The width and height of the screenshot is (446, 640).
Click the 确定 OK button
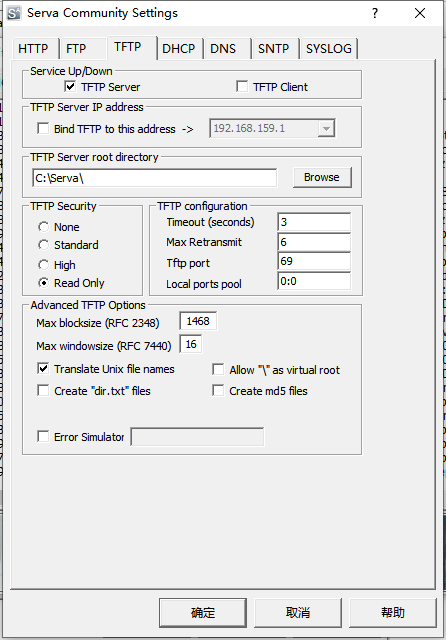point(203,613)
